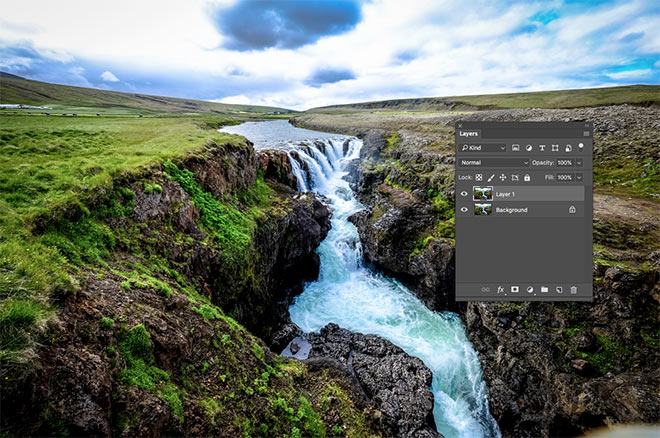Image resolution: width=660 pixels, height=438 pixels.
Task: Filter layers by type layers
Action: point(542,148)
